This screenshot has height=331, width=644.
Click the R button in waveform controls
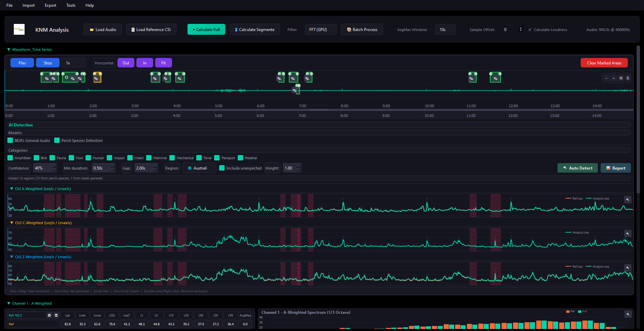[628, 78]
